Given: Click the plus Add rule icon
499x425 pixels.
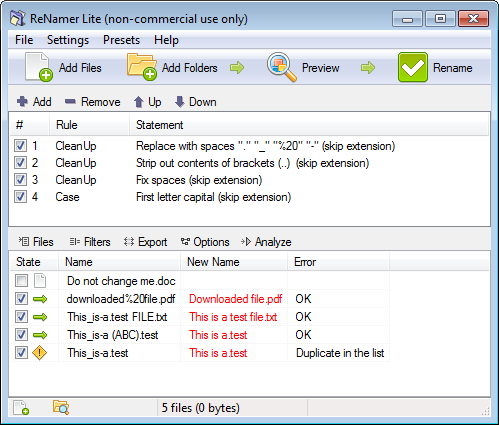Looking at the screenshot, I should pos(22,101).
